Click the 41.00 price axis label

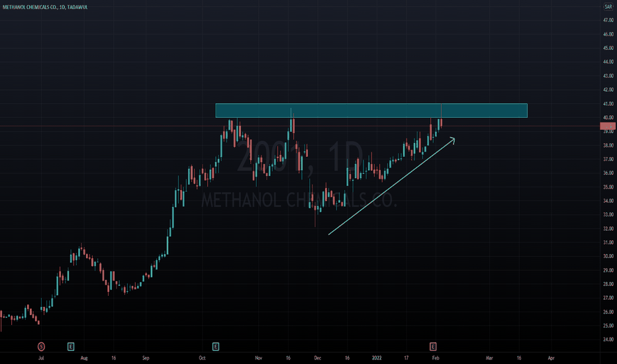click(608, 104)
